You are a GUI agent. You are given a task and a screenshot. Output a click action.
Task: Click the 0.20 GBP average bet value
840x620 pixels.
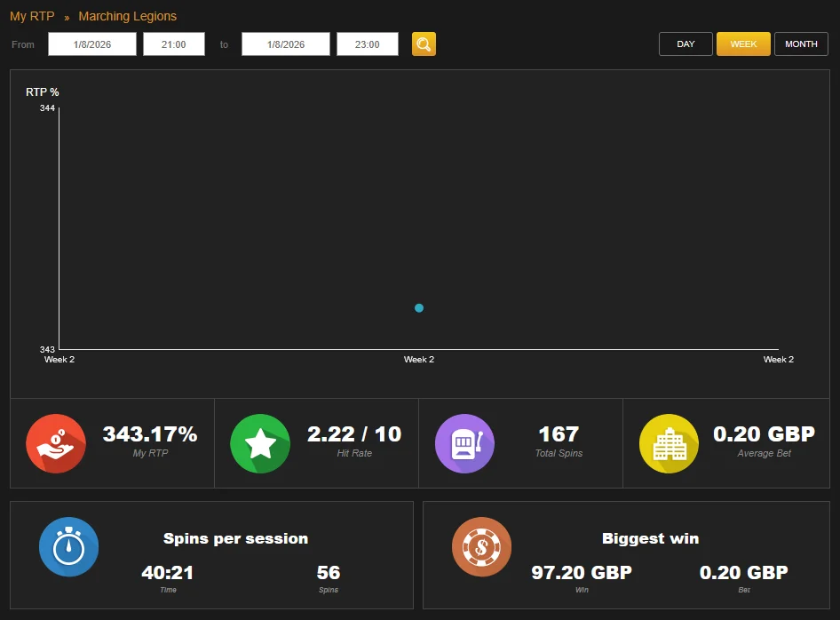[x=764, y=434]
